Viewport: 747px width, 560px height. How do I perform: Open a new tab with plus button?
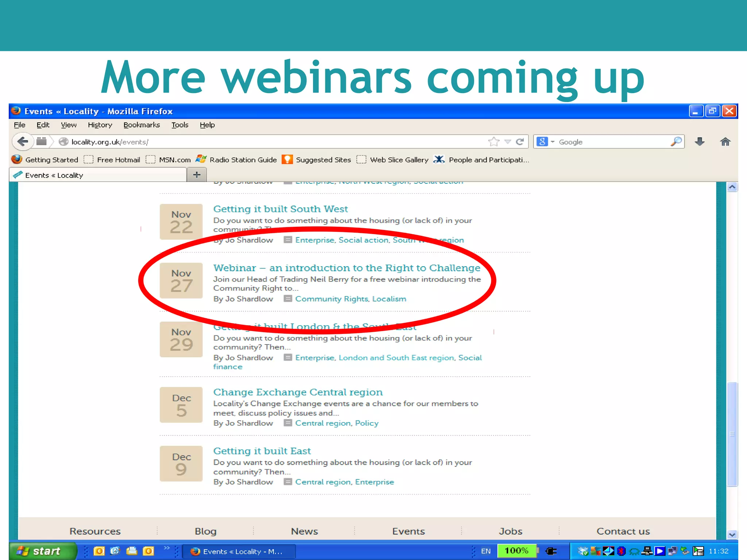[197, 175]
